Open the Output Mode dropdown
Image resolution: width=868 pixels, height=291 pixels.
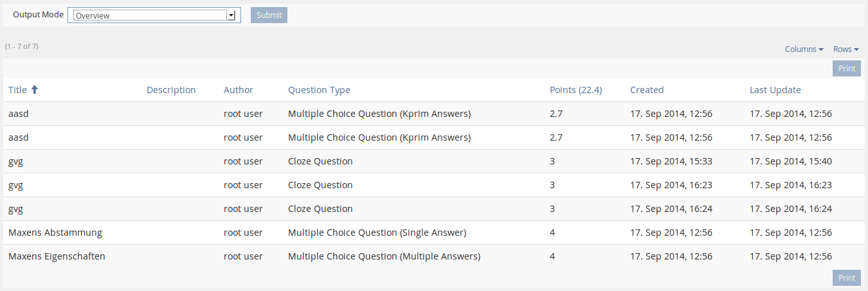coord(154,15)
